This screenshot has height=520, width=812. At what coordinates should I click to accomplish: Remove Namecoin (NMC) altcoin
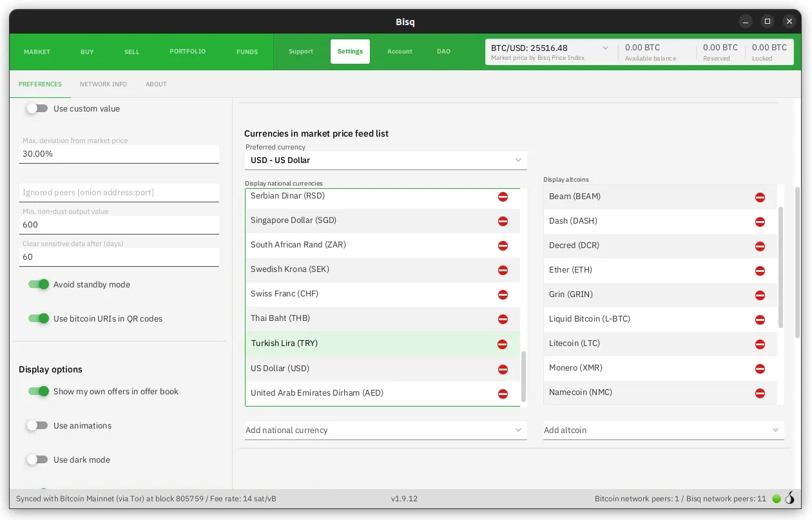pos(760,393)
